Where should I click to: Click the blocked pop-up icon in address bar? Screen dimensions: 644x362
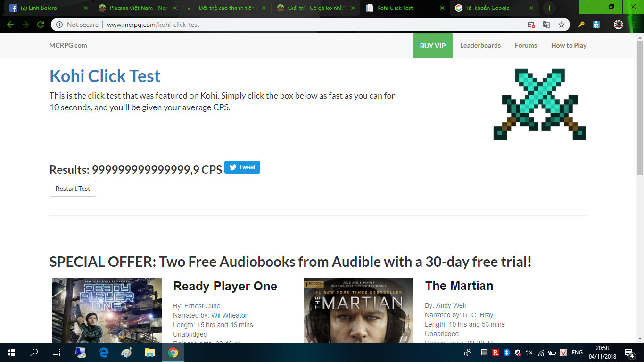531,25
